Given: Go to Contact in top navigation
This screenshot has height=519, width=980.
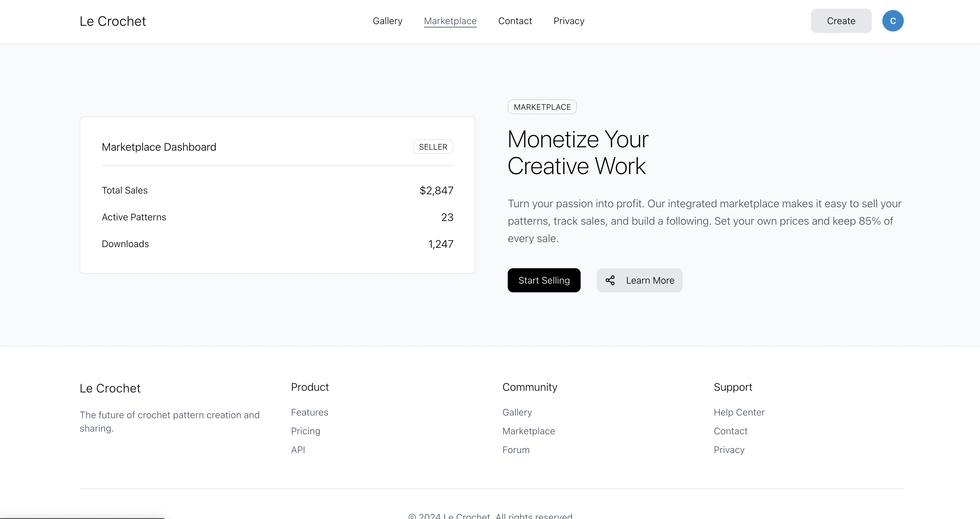Looking at the screenshot, I should point(515,21).
